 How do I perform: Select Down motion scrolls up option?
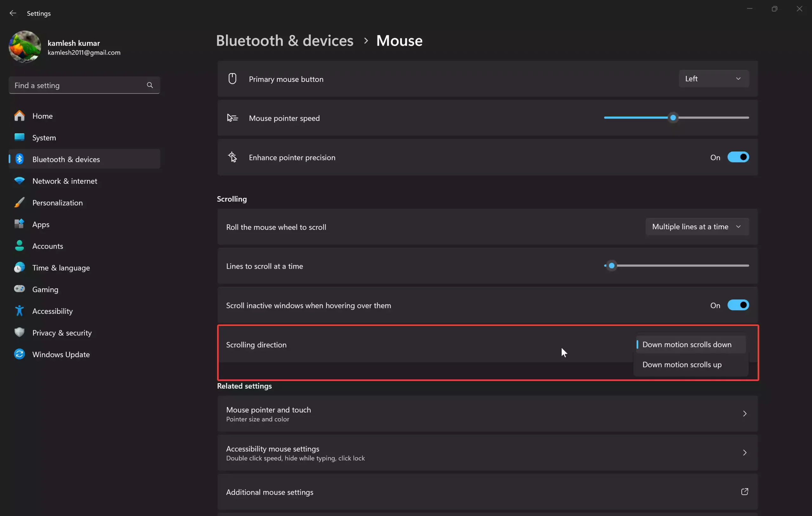[682, 365]
